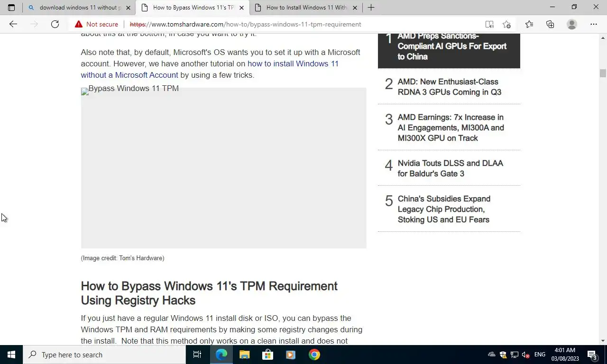This screenshot has width=607, height=364.
Task: Click the OneDrive cloud tray icon
Action: (492, 355)
